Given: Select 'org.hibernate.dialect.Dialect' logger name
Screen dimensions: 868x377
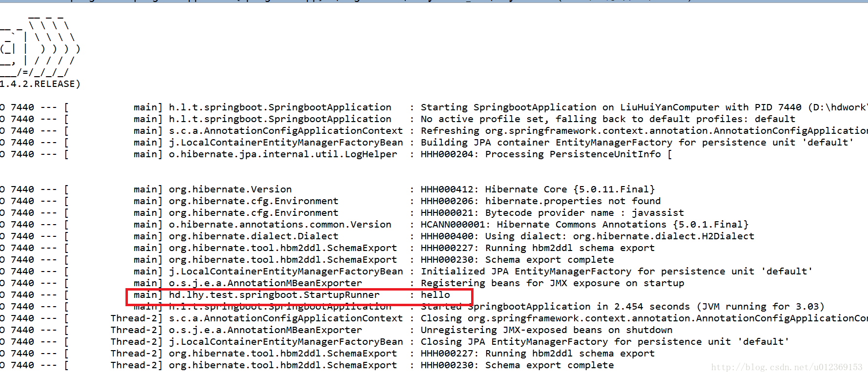Looking at the screenshot, I should [253, 236].
